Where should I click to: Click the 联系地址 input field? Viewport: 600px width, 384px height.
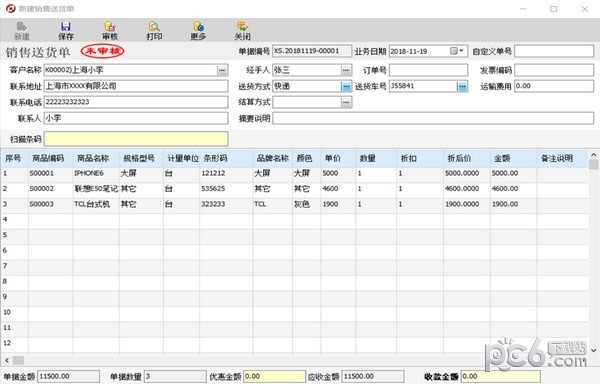click(136, 86)
